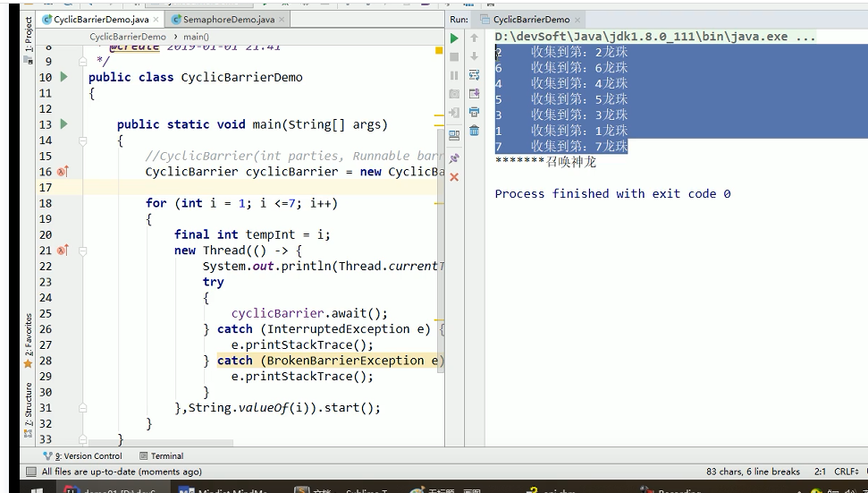Click the editor vertical scrollbar
Image resolution: width=868 pixels, height=493 pixels.
[441, 250]
